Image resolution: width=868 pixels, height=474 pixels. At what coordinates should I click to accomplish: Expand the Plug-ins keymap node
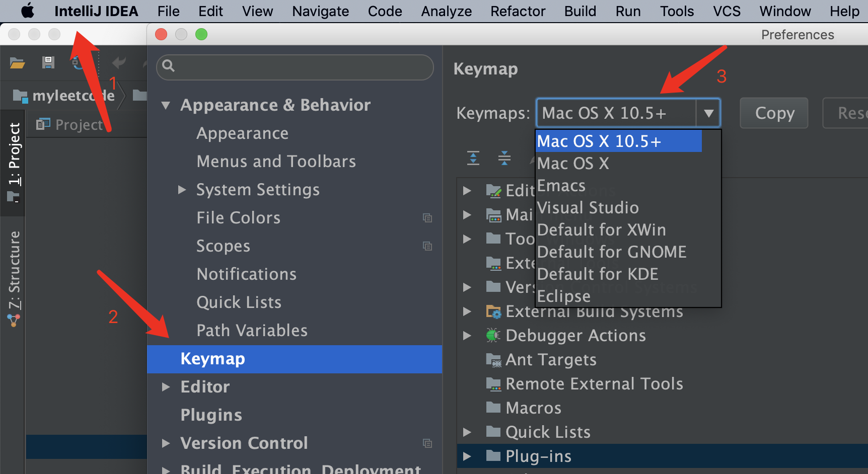[467, 456]
